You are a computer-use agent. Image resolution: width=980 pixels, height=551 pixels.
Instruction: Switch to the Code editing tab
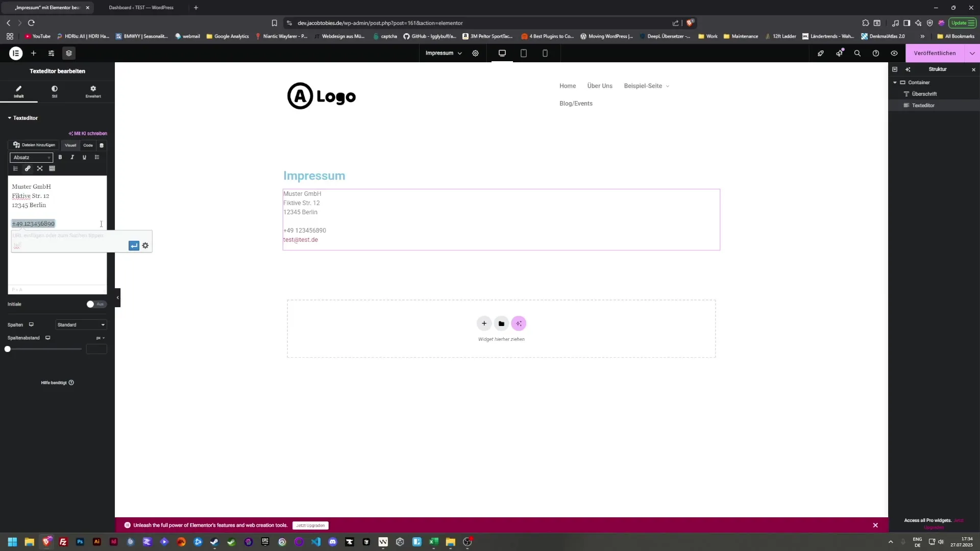88,145
